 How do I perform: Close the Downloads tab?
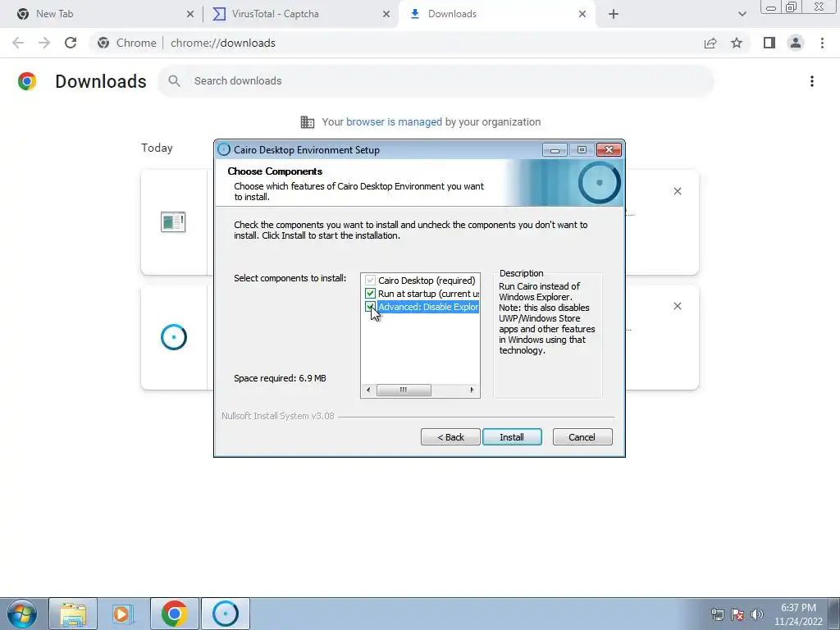[582, 14]
